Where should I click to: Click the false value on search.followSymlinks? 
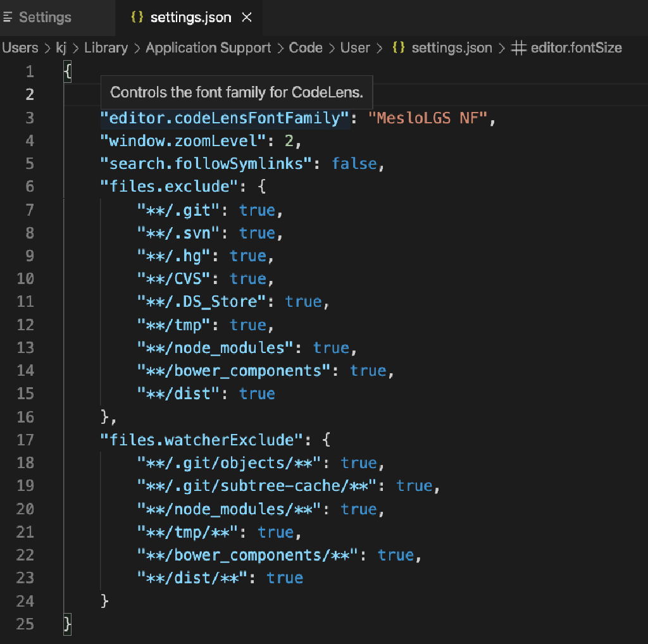coord(354,163)
